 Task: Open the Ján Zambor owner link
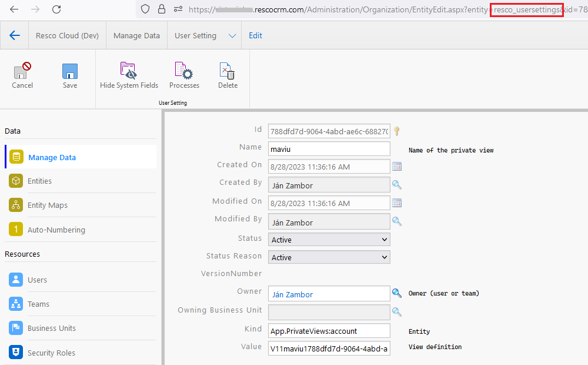click(292, 294)
